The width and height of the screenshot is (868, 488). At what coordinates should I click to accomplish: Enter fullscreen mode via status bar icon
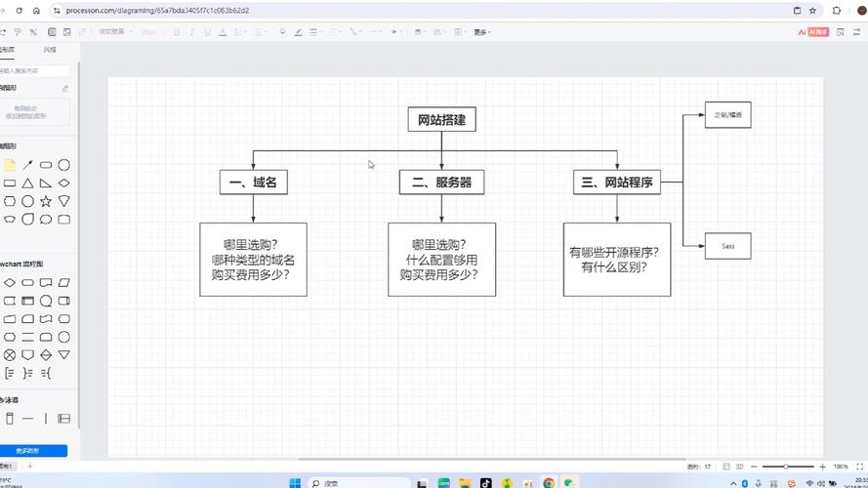coord(859,467)
